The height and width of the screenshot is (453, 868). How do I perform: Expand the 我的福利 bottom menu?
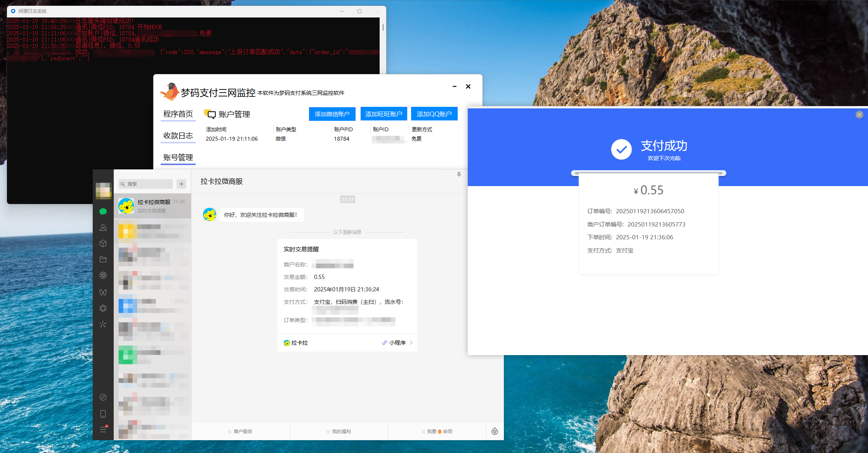click(339, 431)
